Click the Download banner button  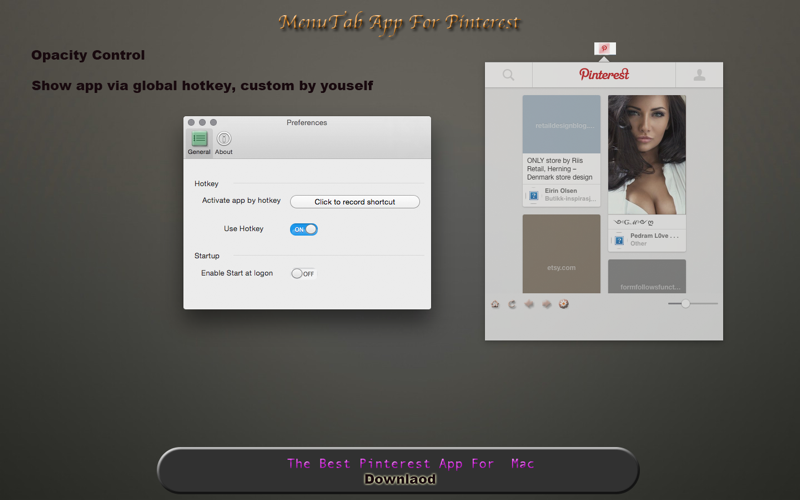pyautogui.click(x=398, y=470)
